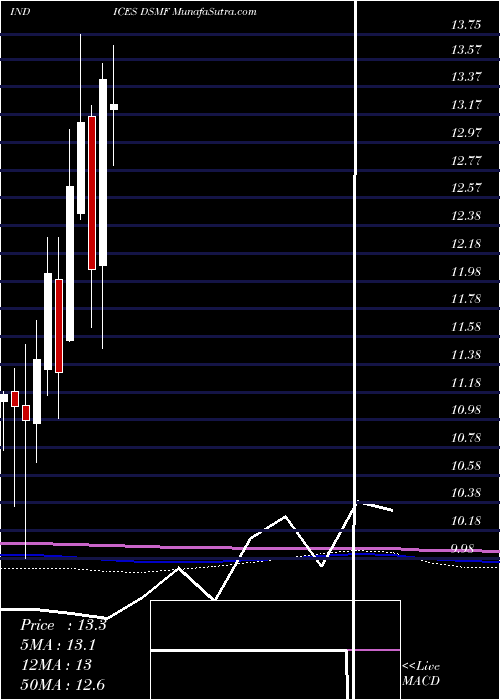Image resolution: width=500 pixels, height=700 pixels.
Task: Click the 13.57 price axis label
Action: (x=466, y=50)
